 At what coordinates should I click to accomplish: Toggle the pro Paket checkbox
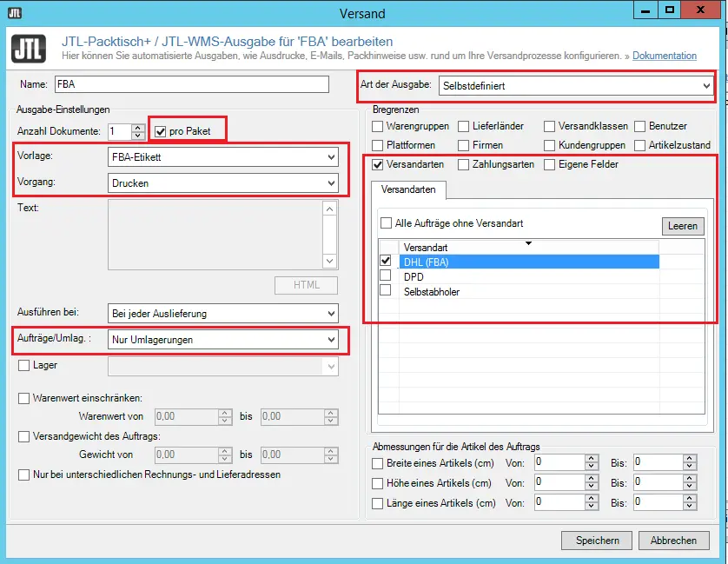pyautogui.click(x=160, y=131)
